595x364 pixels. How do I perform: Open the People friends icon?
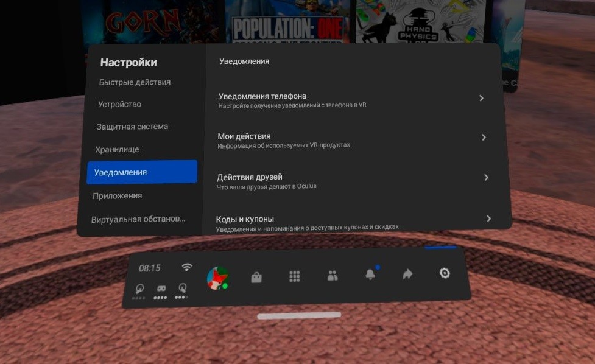(333, 276)
